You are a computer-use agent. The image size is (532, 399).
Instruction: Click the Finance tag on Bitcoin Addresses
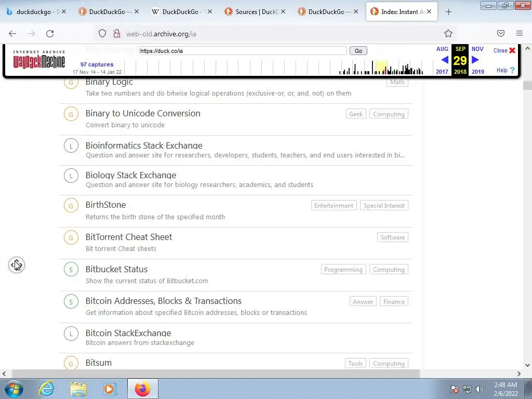tap(394, 302)
